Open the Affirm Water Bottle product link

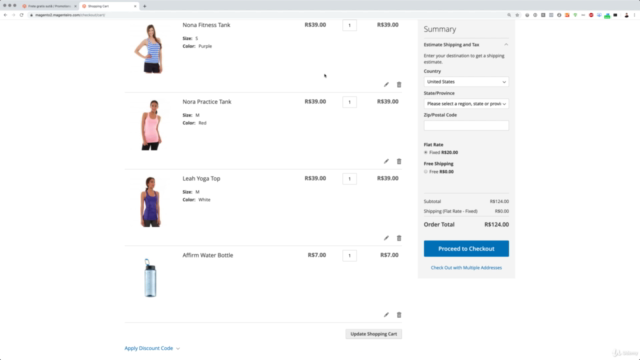click(x=208, y=255)
